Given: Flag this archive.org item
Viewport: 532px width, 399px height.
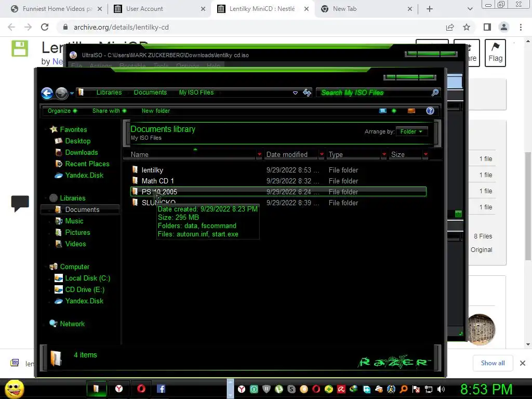Looking at the screenshot, I should 495,53.
